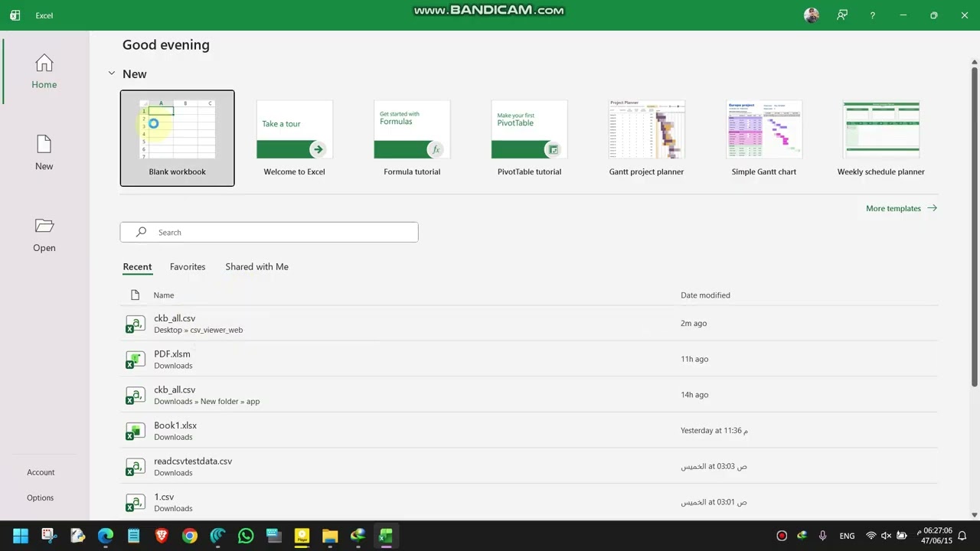Open the feedback icon in title bar
The height and width of the screenshot is (551, 980).
point(842,15)
